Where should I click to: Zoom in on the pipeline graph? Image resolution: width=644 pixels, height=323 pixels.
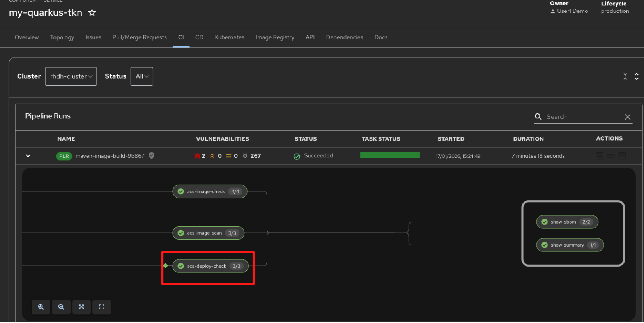click(41, 307)
